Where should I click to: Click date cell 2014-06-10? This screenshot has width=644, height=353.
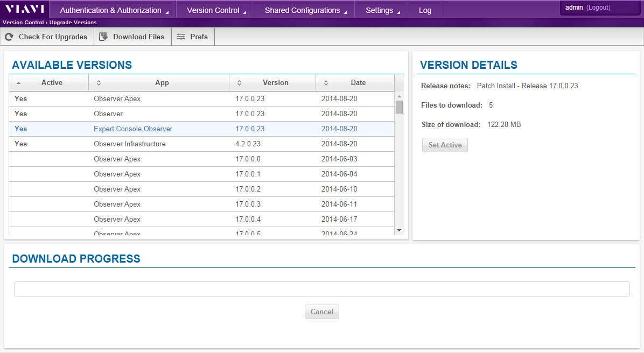(x=339, y=189)
